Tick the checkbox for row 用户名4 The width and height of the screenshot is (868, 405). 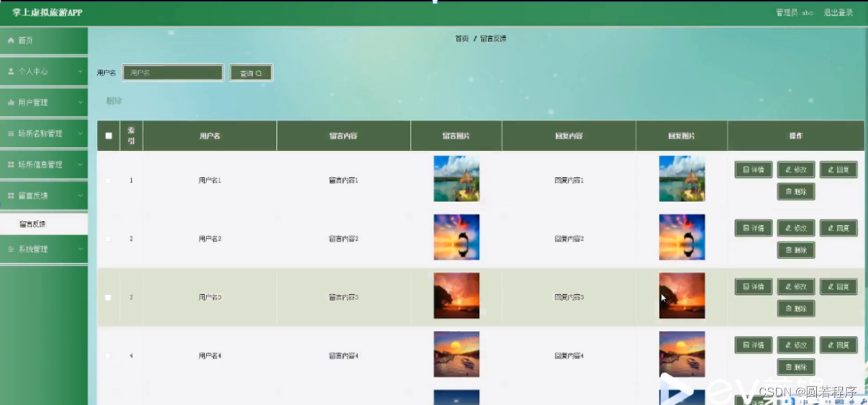click(x=108, y=356)
